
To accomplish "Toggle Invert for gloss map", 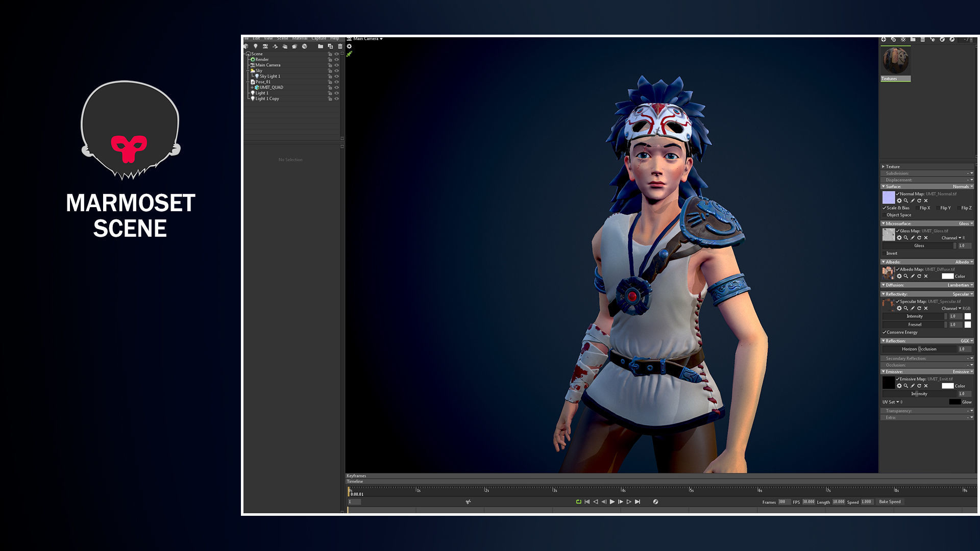I will pos(885,254).
